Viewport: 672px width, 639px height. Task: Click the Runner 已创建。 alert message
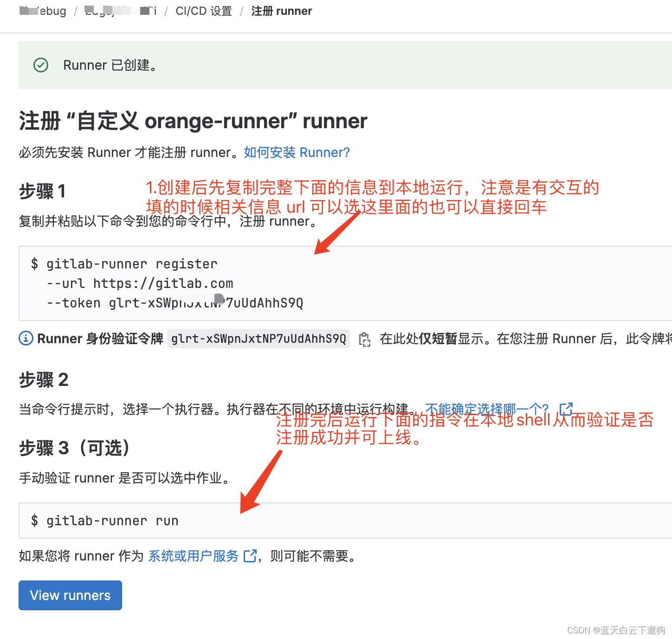pyautogui.click(x=110, y=65)
